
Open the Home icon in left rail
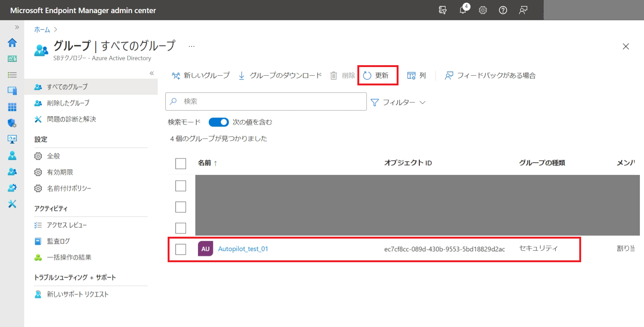12,43
